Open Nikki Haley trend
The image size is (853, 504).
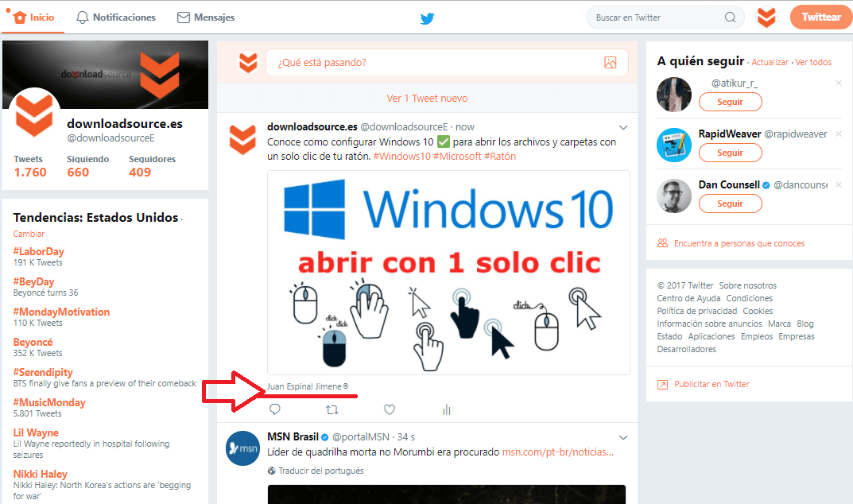pos(41,474)
